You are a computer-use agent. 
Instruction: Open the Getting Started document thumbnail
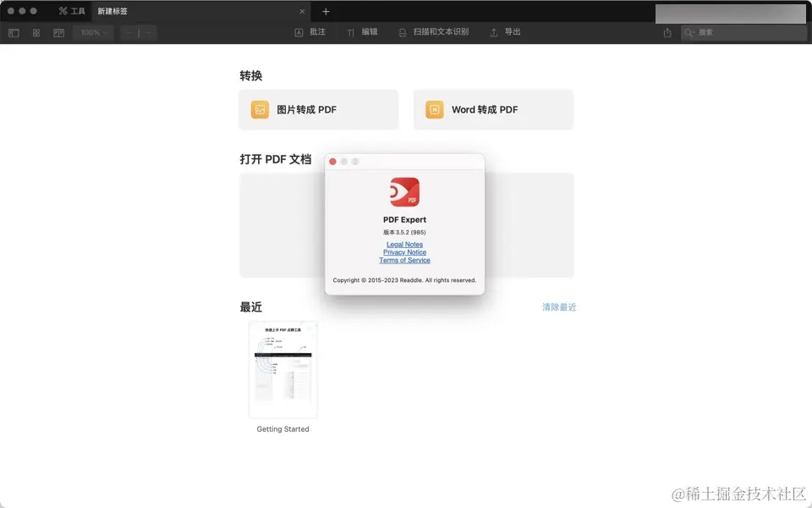coord(283,369)
